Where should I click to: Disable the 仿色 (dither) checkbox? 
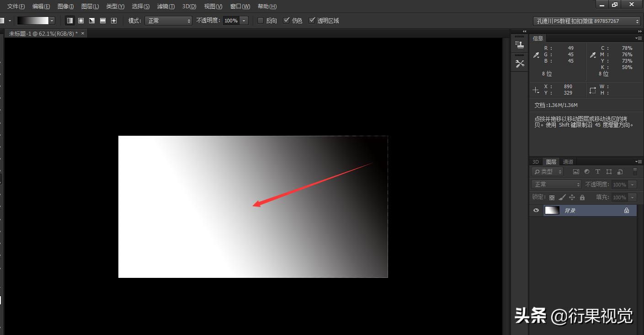click(287, 21)
